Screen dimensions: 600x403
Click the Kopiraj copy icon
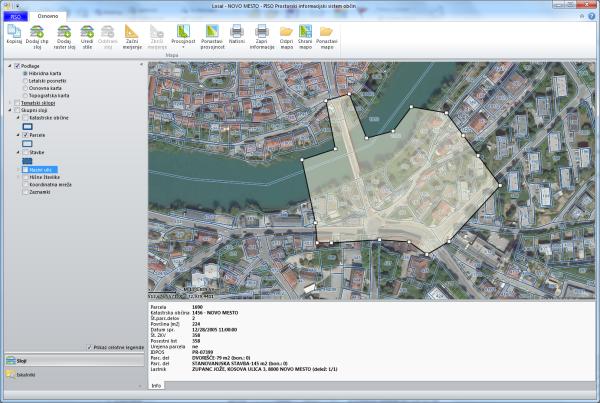tap(14, 32)
